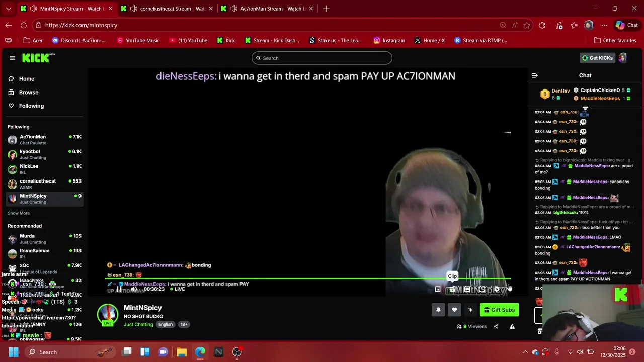The width and height of the screenshot is (644, 362).
Task: Click the Just Chatting category link
Action: tap(138, 325)
